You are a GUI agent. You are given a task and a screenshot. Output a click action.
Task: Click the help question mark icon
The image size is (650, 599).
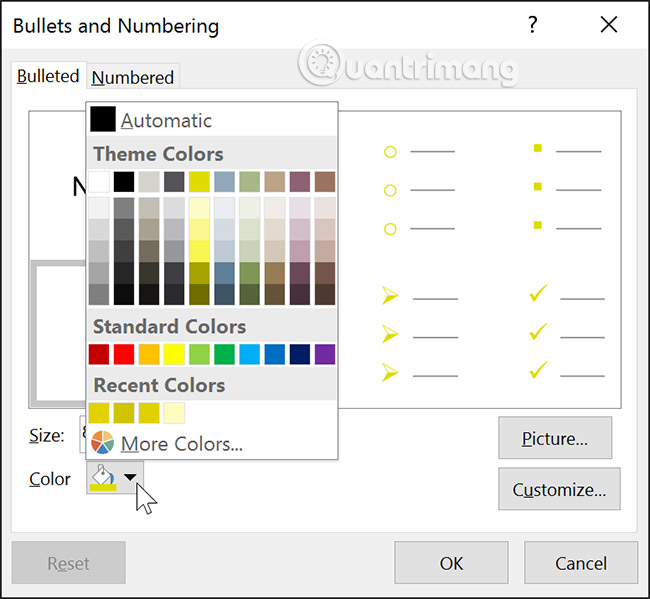click(x=533, y=25)
